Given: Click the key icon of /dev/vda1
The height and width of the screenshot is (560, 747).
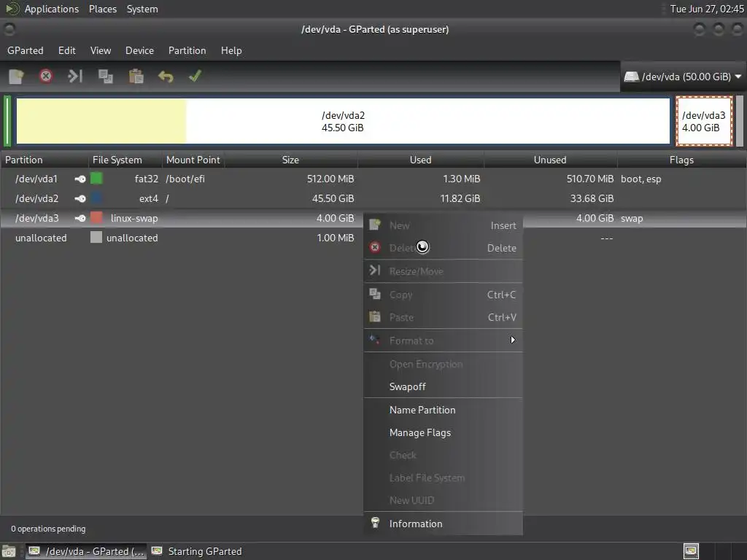Looking at the screenshot, I should (x=80, y=179).
